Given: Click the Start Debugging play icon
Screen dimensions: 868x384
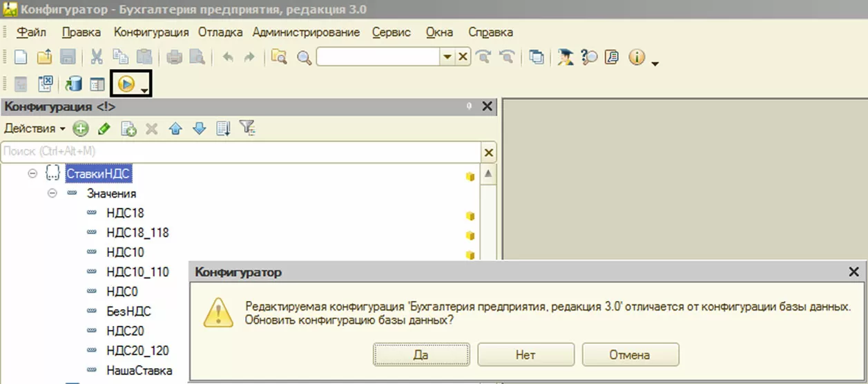Looking at the screenshot, I should [126, 84].
